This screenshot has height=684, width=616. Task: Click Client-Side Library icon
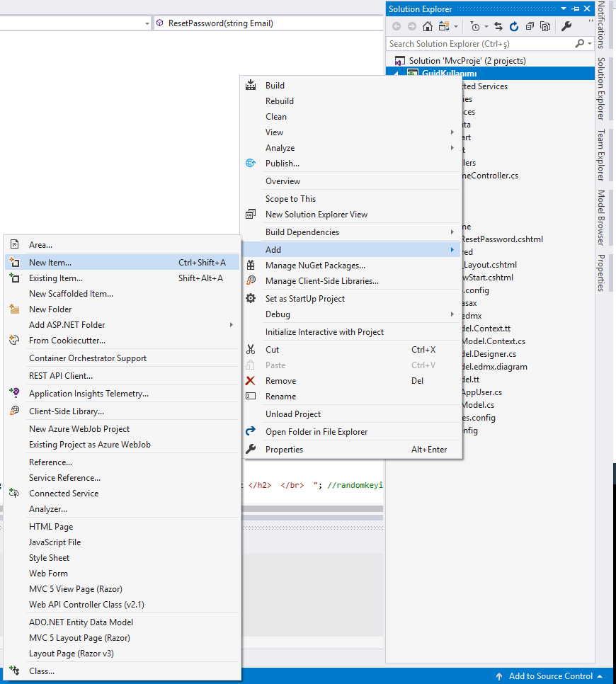point(14,411)
